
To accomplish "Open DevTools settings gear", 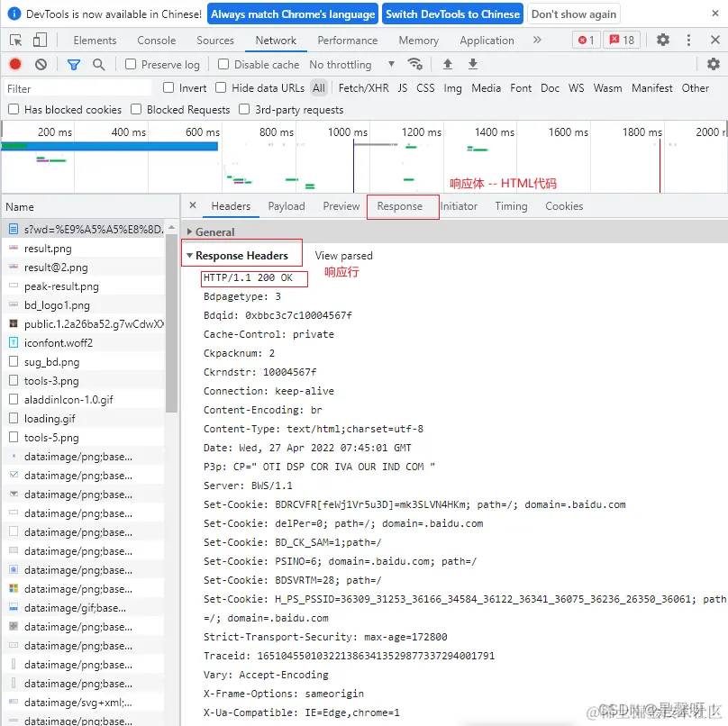I will click(662, 40).
